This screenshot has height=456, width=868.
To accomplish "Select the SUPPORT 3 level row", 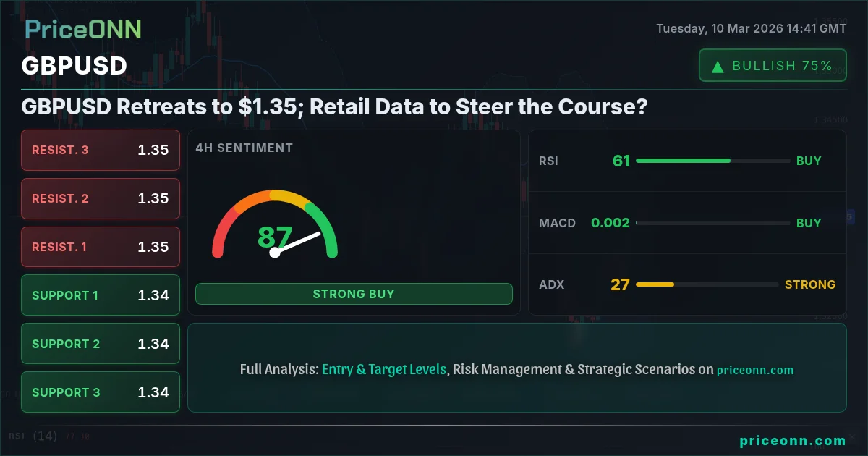I will coord(101,392).
